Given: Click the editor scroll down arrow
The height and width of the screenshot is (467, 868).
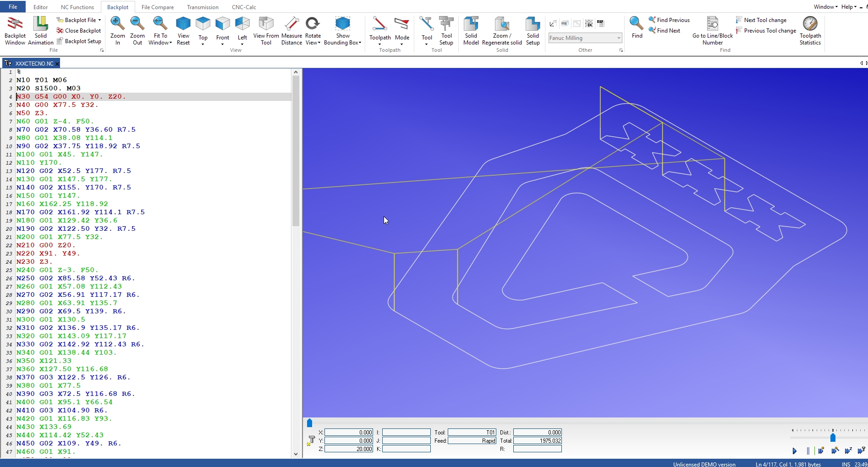Looking at the screenshot, I should click(x=296, y=454).
